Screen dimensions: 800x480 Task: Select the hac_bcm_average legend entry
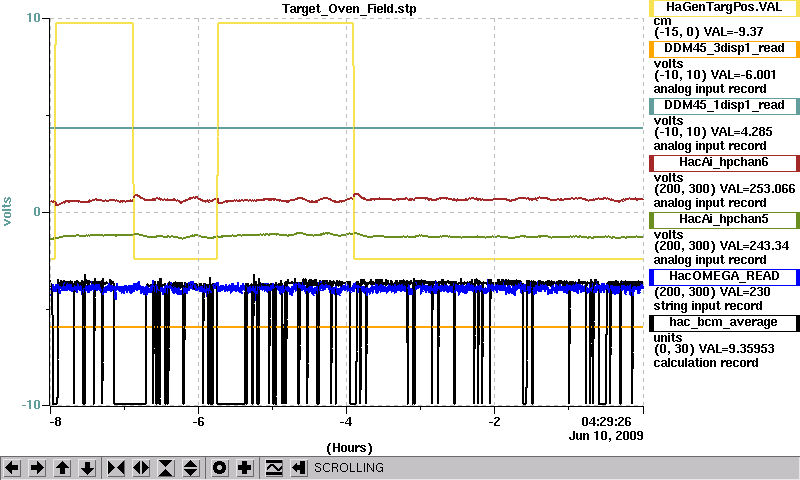tap(724, 322)
